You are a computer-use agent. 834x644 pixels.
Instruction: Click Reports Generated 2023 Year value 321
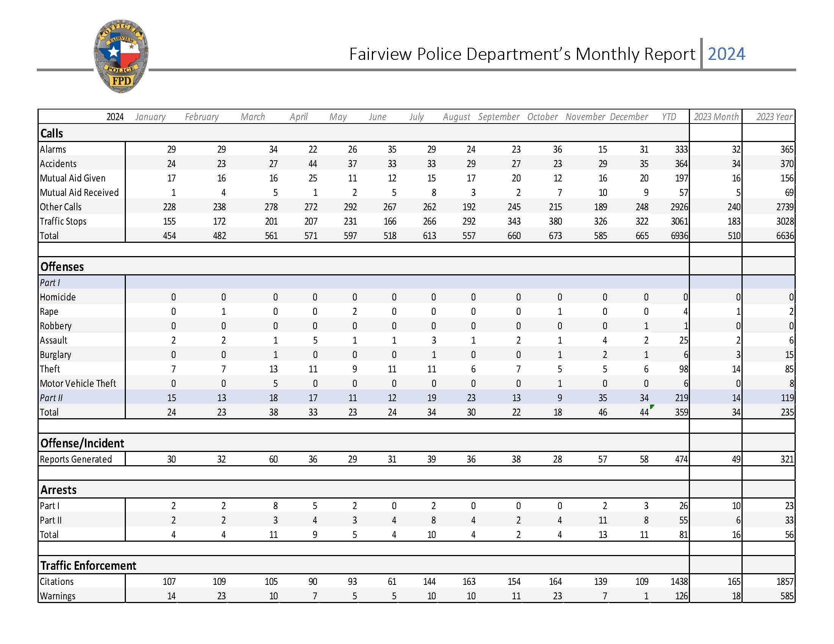point(787,460)
